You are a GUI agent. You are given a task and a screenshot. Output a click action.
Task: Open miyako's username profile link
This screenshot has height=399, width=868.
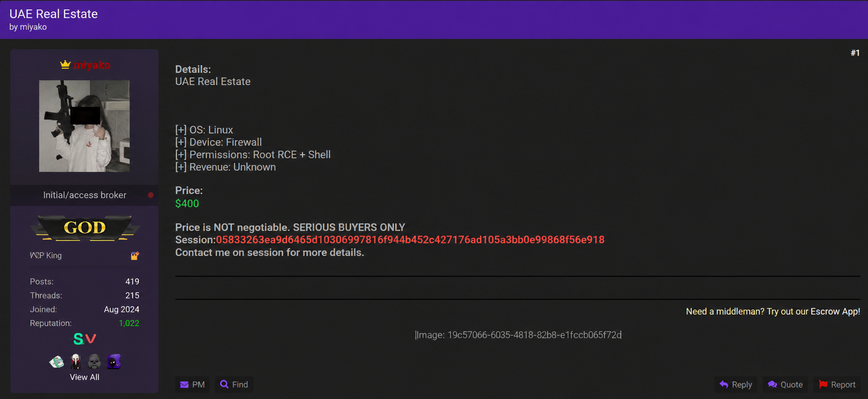92,65
